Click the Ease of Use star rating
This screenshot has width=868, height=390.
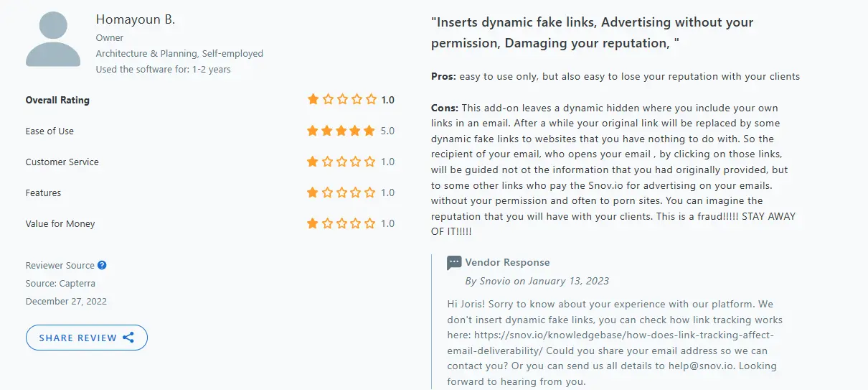[341, 131]
